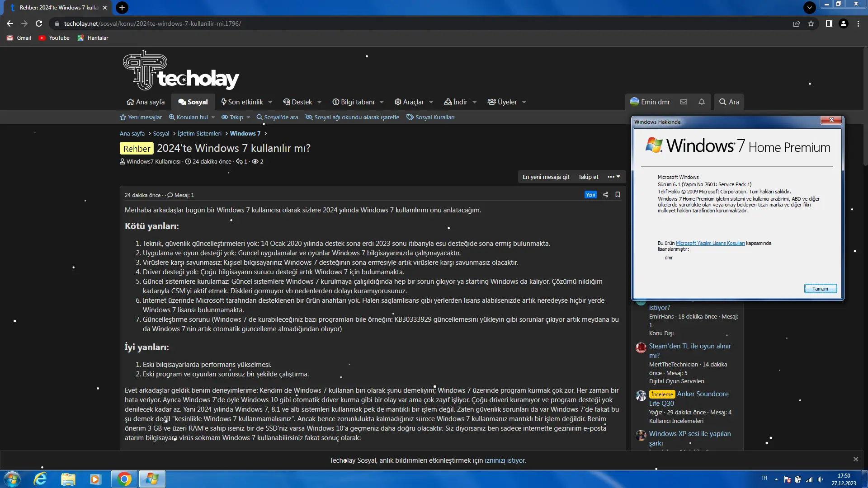Image resolution: width=868 pixels, height=488 pixels.
Task: Open the Chrome profile menu
Action: (844, 23)
